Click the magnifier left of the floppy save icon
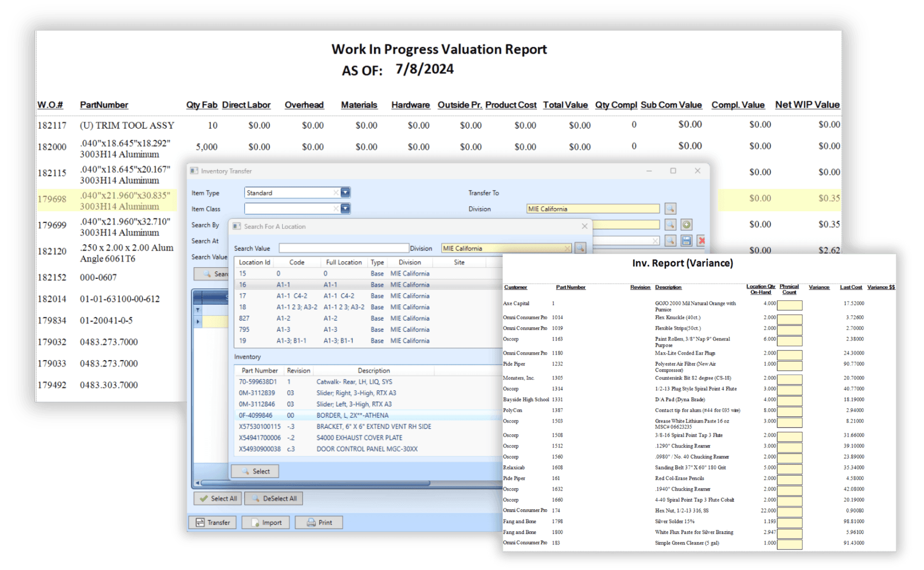Screen dimensions: 924x570 click(670, 240)
